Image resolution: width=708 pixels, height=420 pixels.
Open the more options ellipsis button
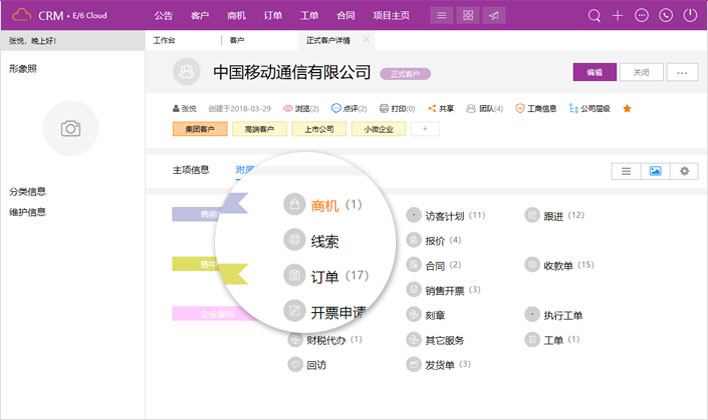[682, 72]
